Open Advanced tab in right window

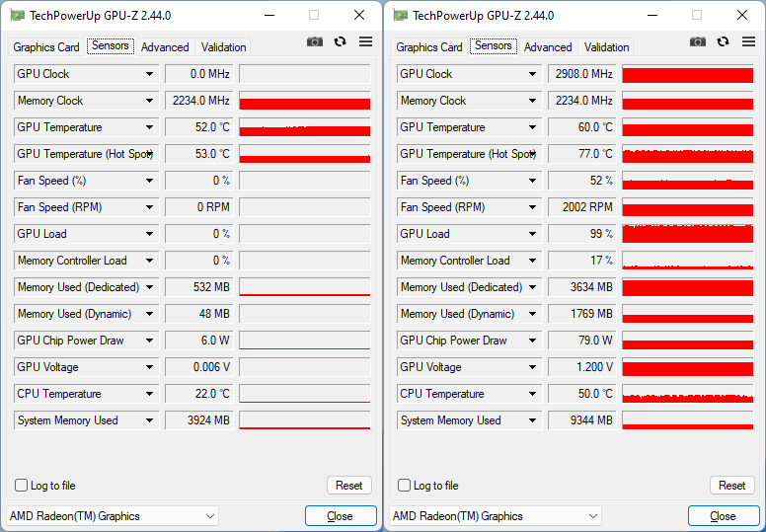(548, 47)
